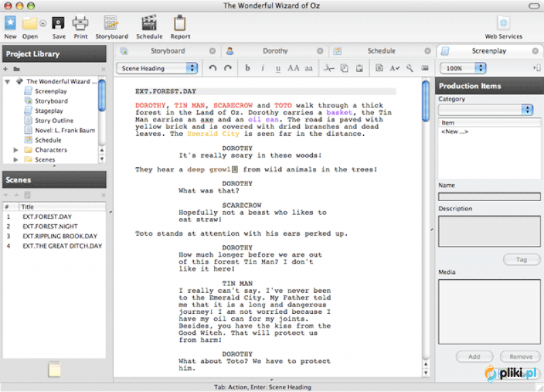The height and width of the screenshot is (392, 544).
Task: Select scene EXT.FOREST.NIGHT in Scenes list
Action: tap(54, 226)
